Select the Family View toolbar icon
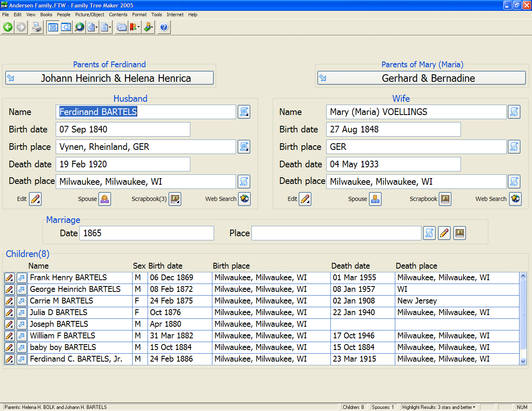The width and height of the screenshot is (532, 411). (53, 27)
